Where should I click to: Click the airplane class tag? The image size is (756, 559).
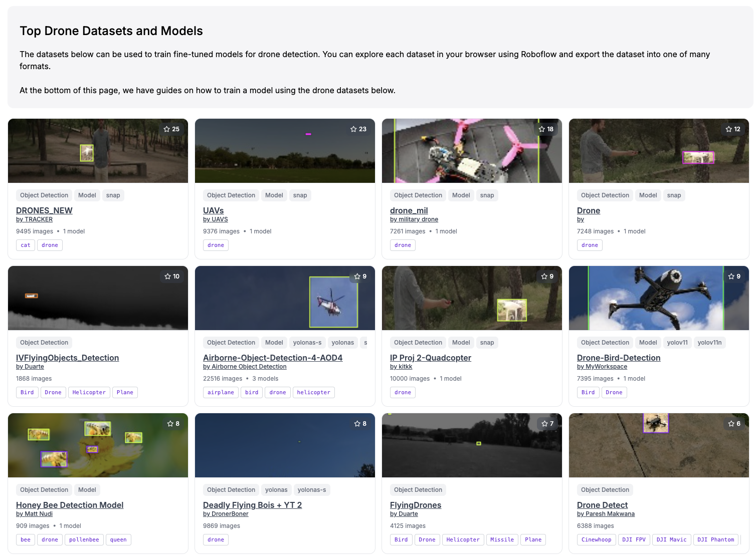[x=221, y=393]
